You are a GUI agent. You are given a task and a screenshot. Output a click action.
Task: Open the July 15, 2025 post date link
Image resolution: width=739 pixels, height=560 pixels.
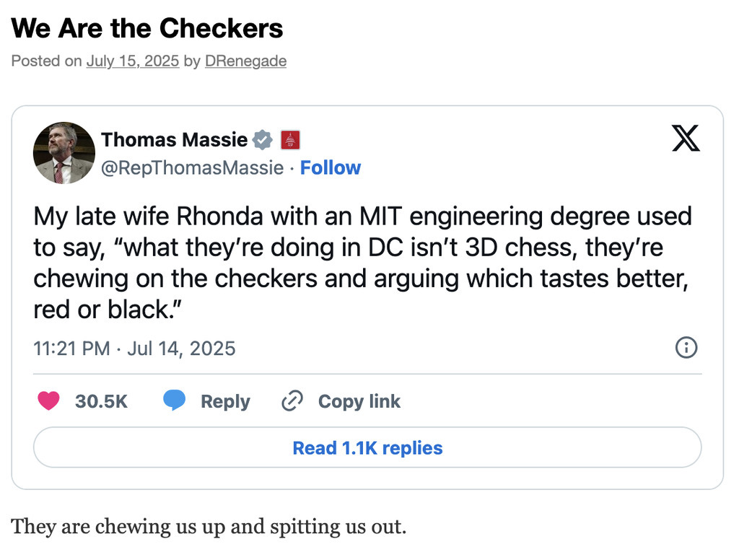pos(132,61)
